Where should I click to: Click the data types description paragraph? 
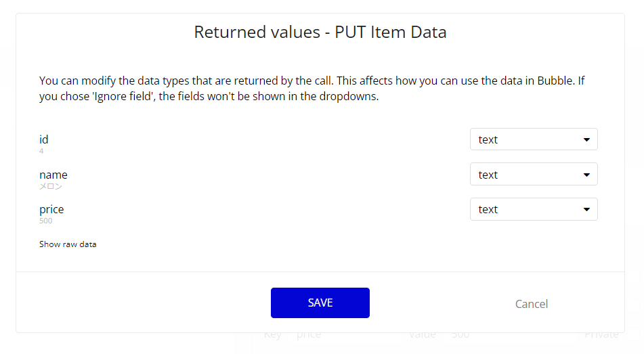(312, 88)
